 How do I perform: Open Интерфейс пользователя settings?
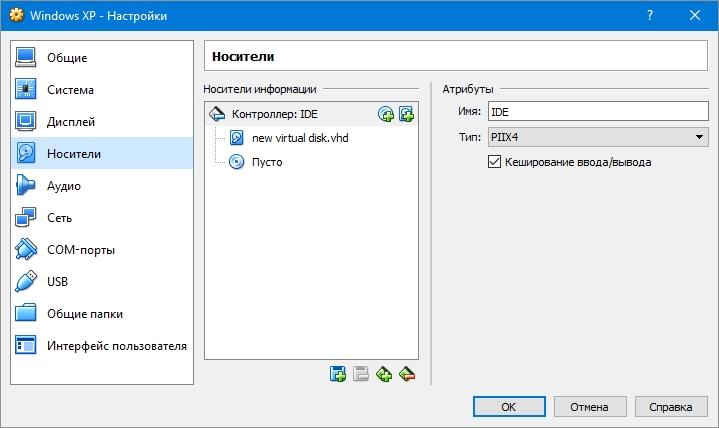pyautogui.click(x=102, y=345)
